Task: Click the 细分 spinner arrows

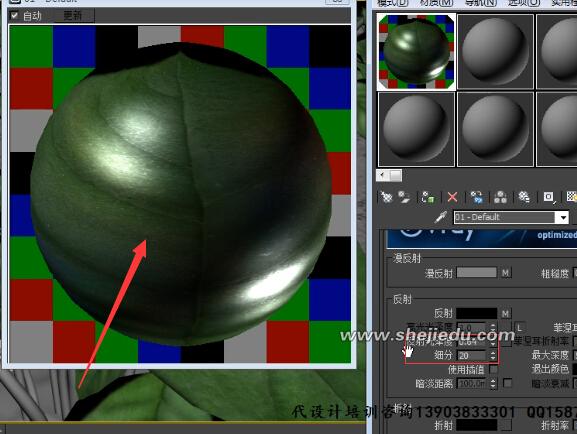Action: coord(493,356)
